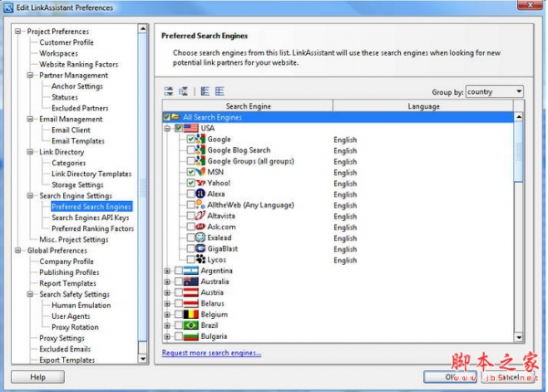Close the Edit LinkAssistant Preferences window
This screenshot has width=548, height=392.
point(530,5)
